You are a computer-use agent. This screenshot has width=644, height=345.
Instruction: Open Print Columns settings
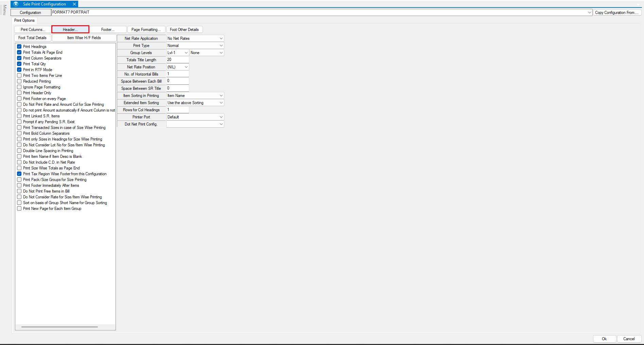33,30
